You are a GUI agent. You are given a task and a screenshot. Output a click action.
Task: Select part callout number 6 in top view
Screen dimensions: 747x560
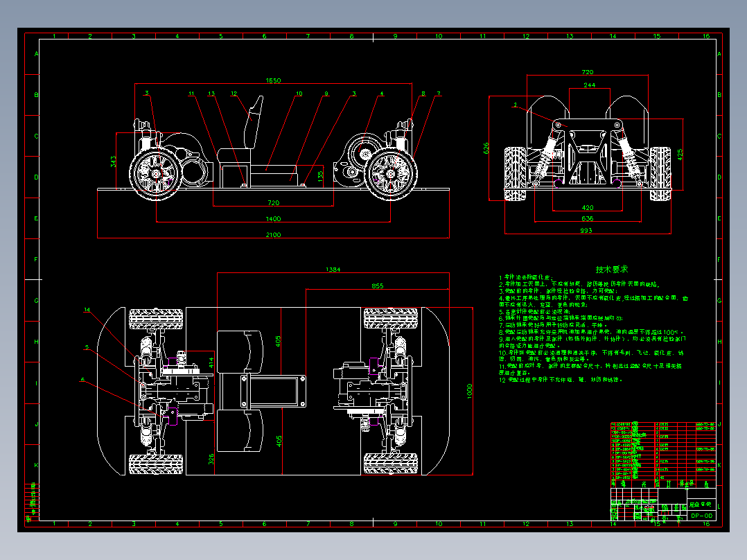tap(82, 379)
